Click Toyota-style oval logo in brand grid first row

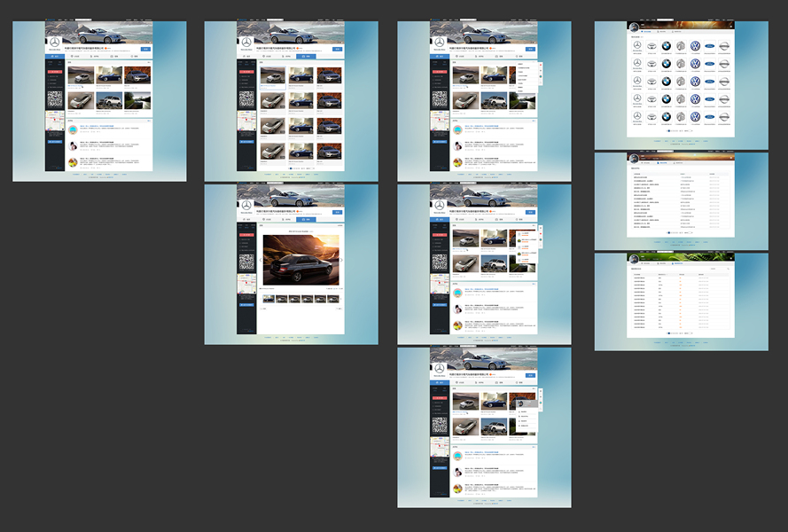pos(651,46)
